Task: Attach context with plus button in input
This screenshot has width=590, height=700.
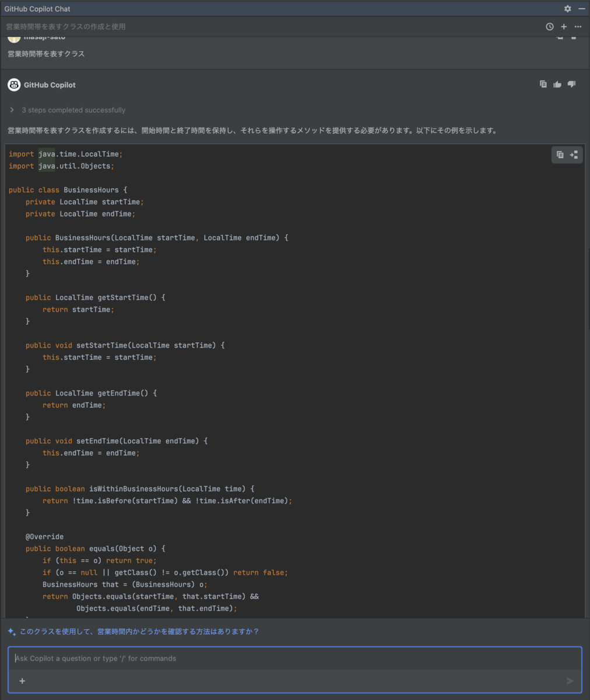Action: (22, 681)
